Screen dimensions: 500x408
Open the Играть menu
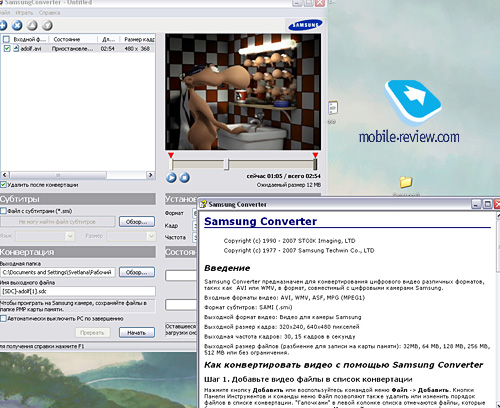[x=24, y=13]
